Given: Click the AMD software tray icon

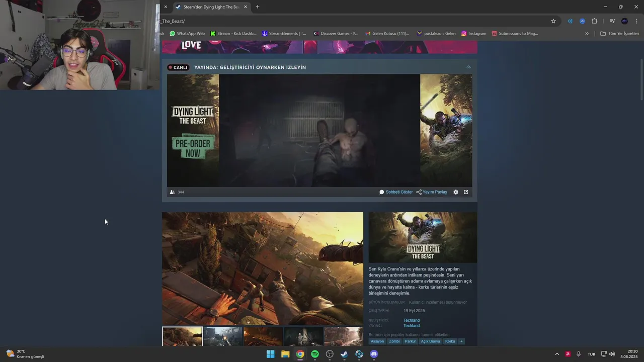Looking at the screenshot, I should 568,354.
